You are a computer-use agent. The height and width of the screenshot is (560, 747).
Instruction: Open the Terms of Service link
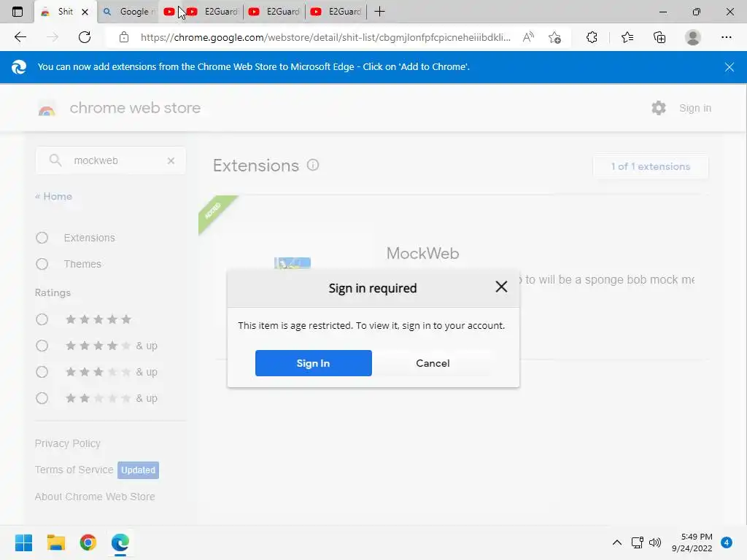point(74,470)
